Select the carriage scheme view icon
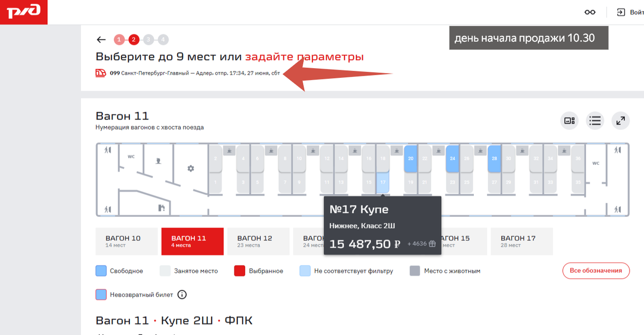 click(x=569, y=121)
